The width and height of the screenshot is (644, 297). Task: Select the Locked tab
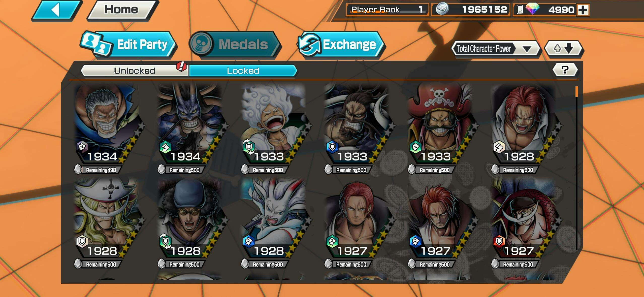pos(243,71)
